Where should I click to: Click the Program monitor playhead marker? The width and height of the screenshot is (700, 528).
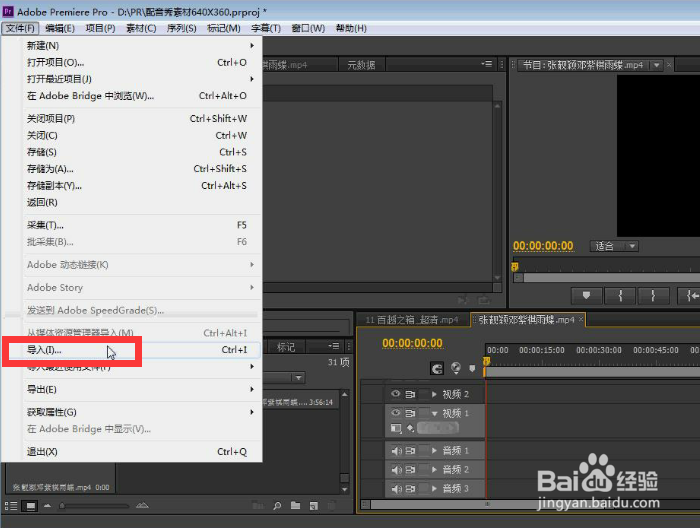click(x=515, y=267)
